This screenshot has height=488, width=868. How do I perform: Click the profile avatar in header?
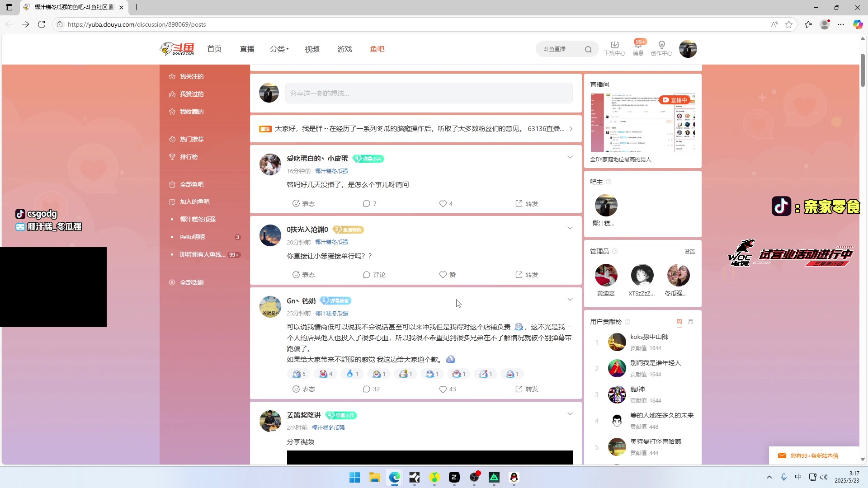(688, 49)
